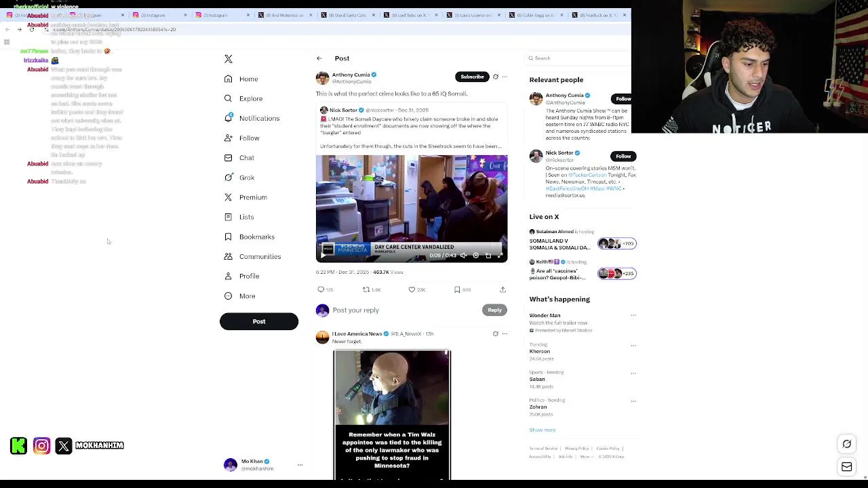Repost the post with 1.4K reposts

pos(366,289)
